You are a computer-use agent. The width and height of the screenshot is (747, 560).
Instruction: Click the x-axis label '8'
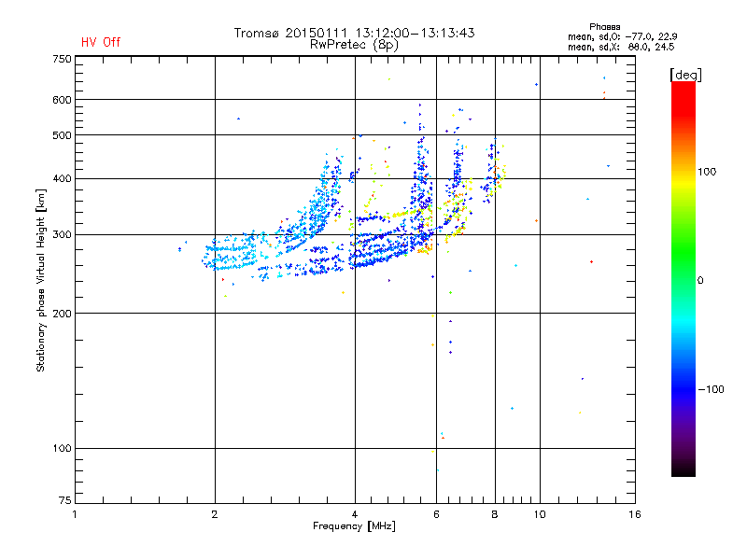(495, 514)
